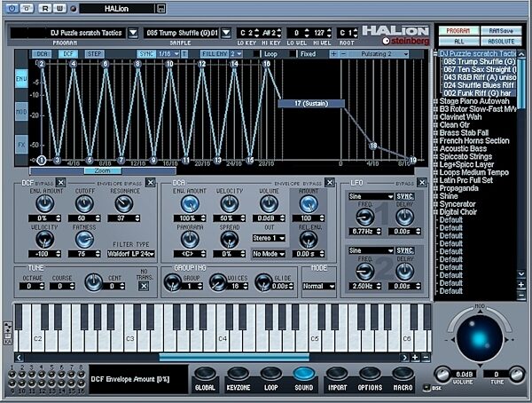Toggle LFO 1 SYNC button
532x403 pixels.
(405, 196)
